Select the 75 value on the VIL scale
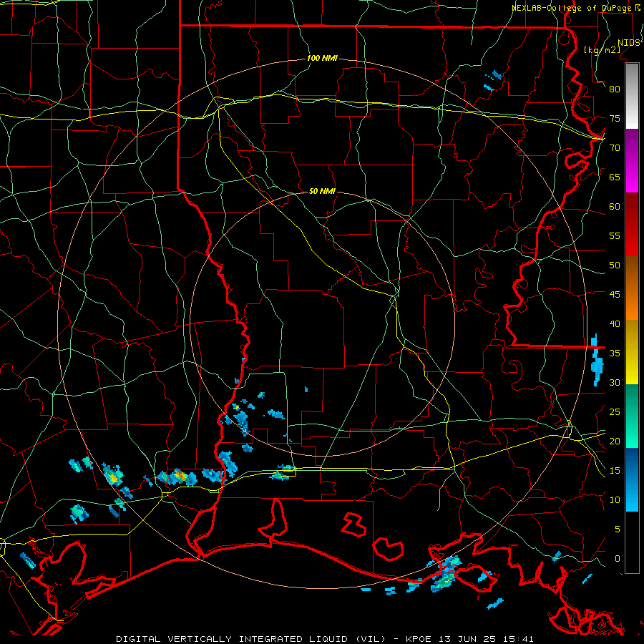The width and height of the screenshot is (644, 644). point(615,119)
